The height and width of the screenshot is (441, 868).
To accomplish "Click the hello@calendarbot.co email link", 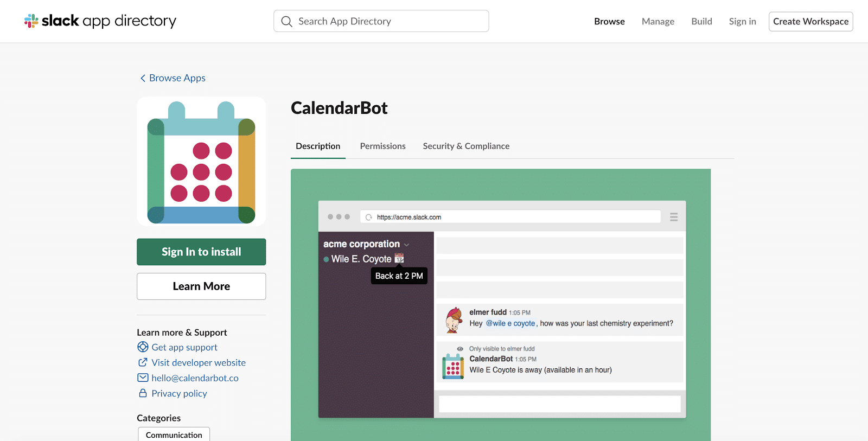I will (x=195, y=378).
